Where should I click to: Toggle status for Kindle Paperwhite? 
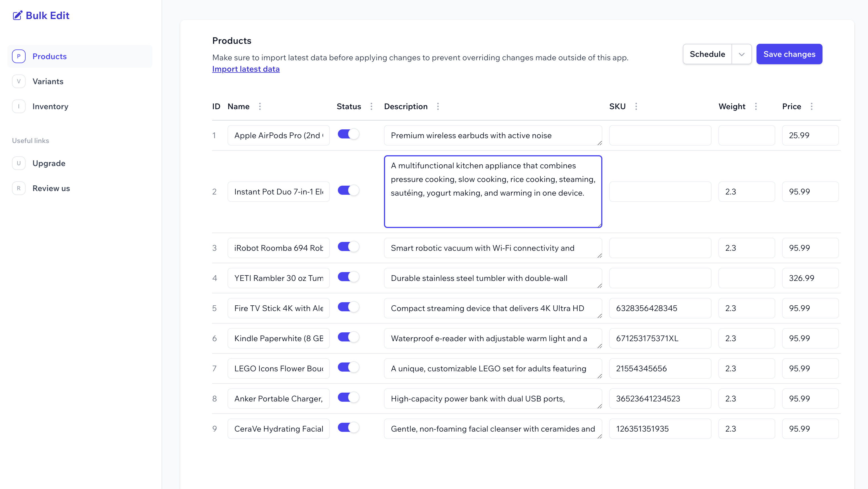(x=348, y=337)
